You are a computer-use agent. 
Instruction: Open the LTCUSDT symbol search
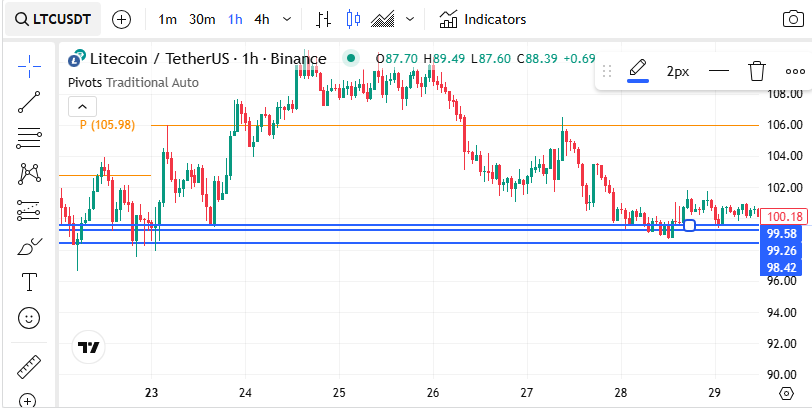(53, 20)
